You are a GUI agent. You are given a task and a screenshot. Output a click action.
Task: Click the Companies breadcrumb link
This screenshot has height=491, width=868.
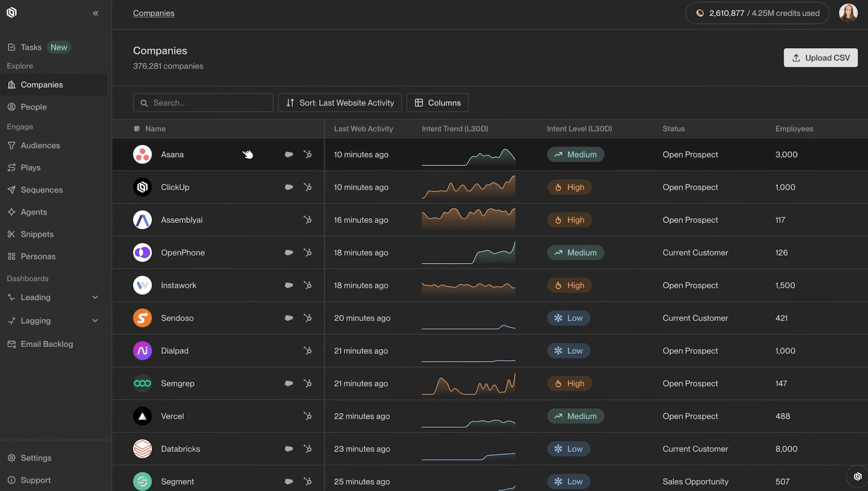[x=154, y=13]
